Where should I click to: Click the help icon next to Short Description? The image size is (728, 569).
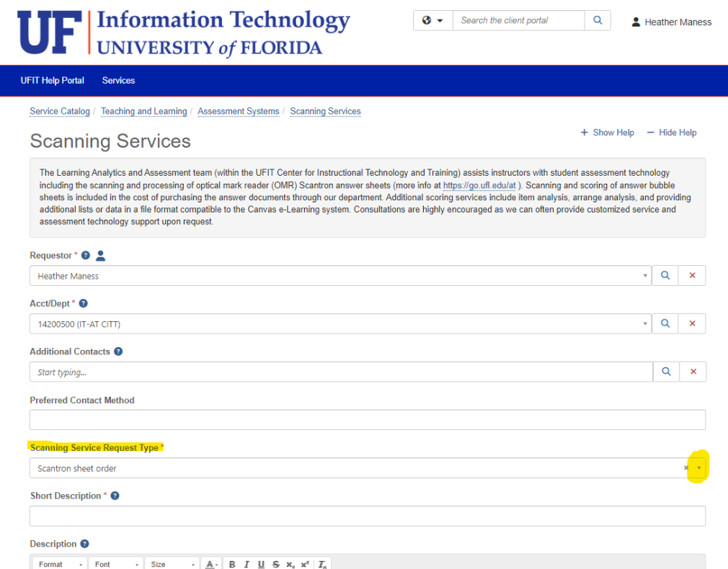point(115,496)
